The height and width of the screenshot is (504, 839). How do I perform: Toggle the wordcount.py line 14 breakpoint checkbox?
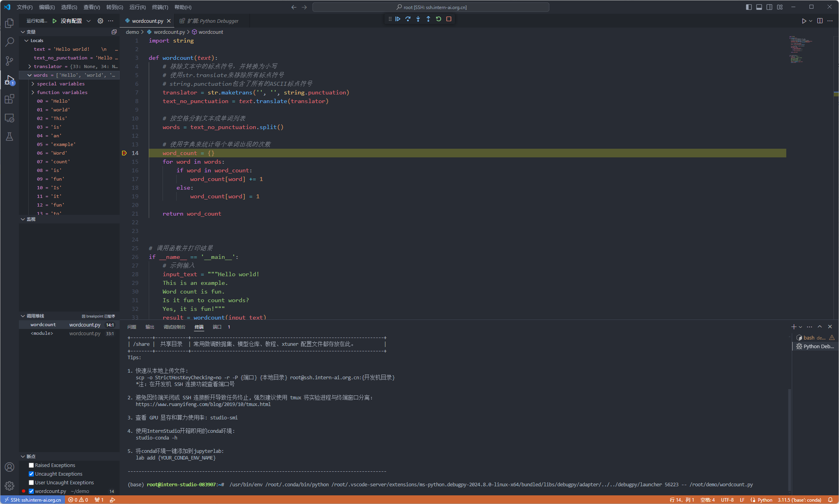coord(31,491)
